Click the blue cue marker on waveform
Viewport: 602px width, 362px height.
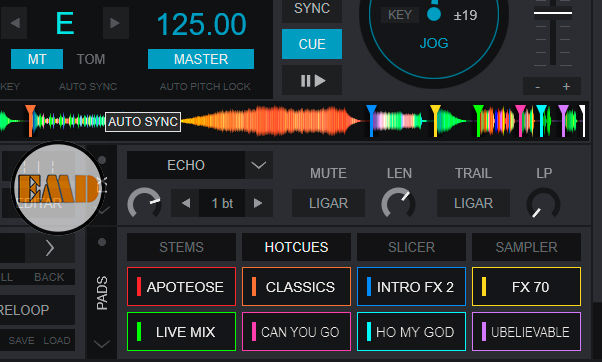pyautogui.click(x=371, y=121)
